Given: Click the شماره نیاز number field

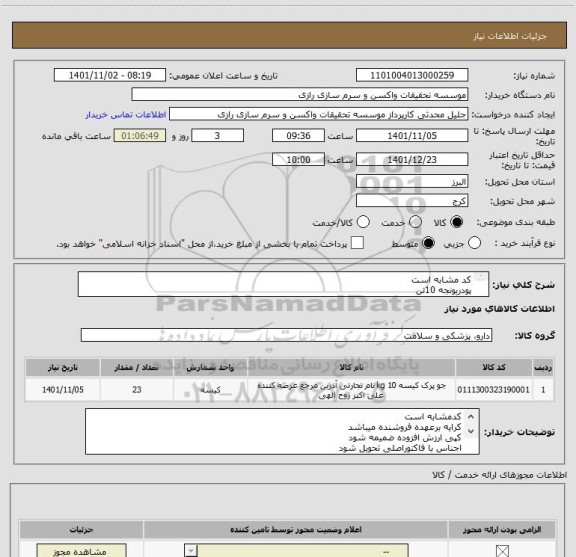Looking at the screenshot, I should pos(412,75).
